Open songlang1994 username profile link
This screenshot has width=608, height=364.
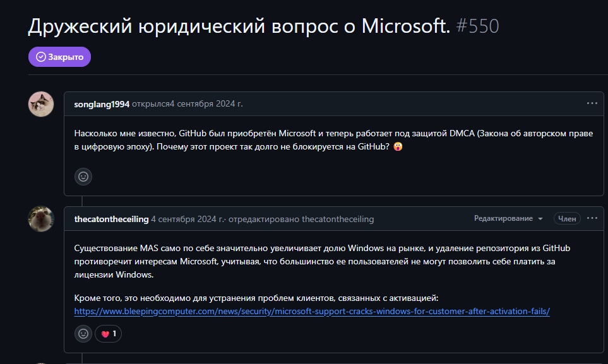pyautogui.click(x=102, y=103)
